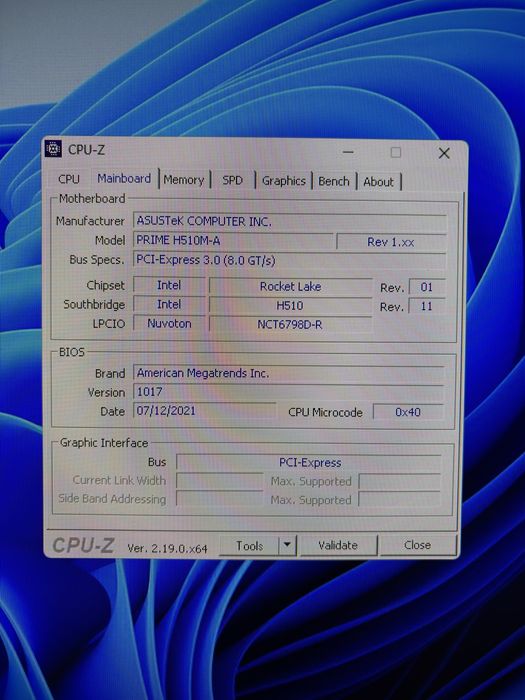The image size is (525, 700).
Task: Click the CPU-Z app icon in title bar
Action: [x=53, y=149]
